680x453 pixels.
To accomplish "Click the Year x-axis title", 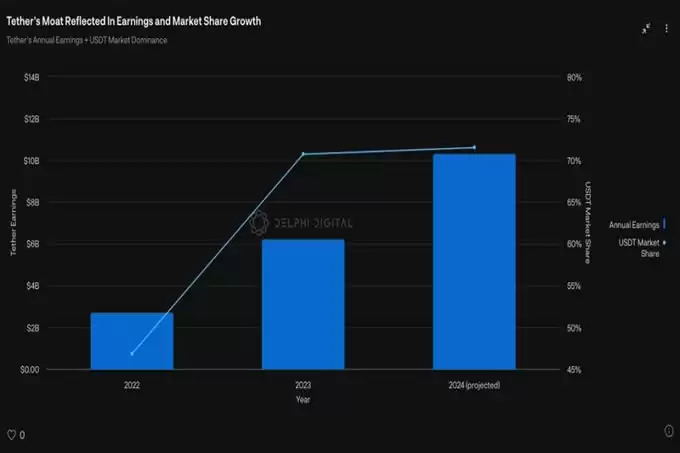I will [303, 399].
